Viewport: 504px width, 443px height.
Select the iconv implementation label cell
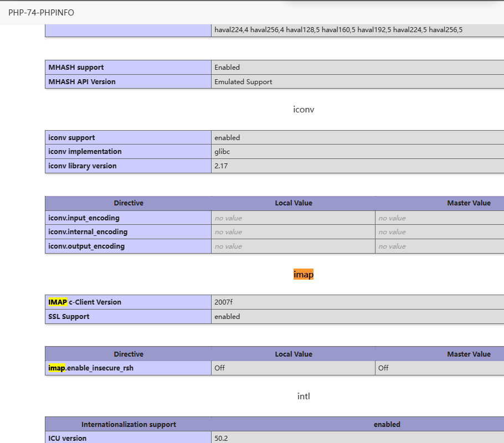tap(85, 152)
